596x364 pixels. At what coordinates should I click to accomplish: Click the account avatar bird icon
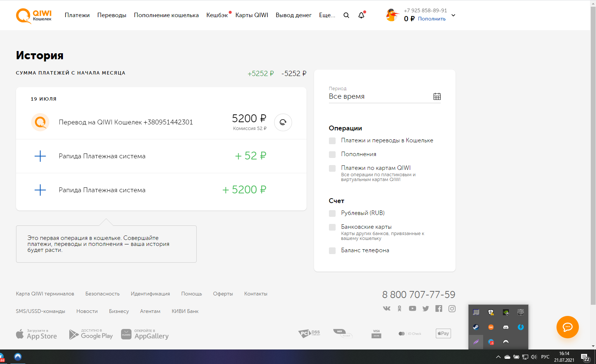[x=392, y=15]
